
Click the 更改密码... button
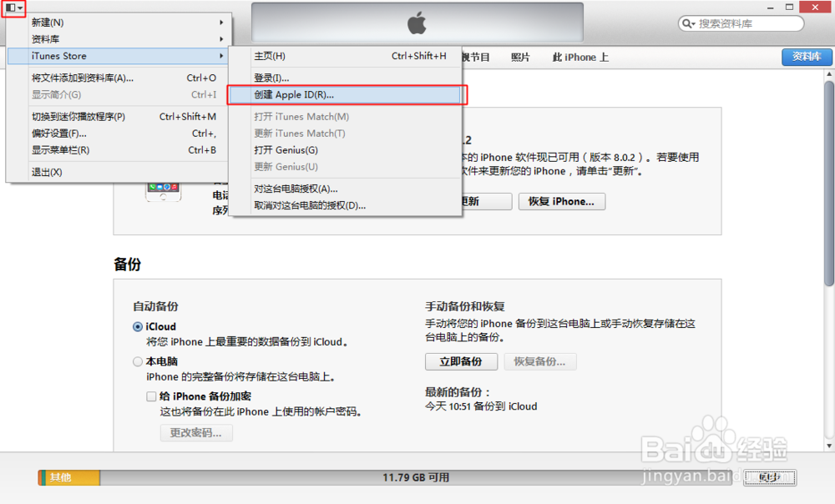click(x=196, y=433)
